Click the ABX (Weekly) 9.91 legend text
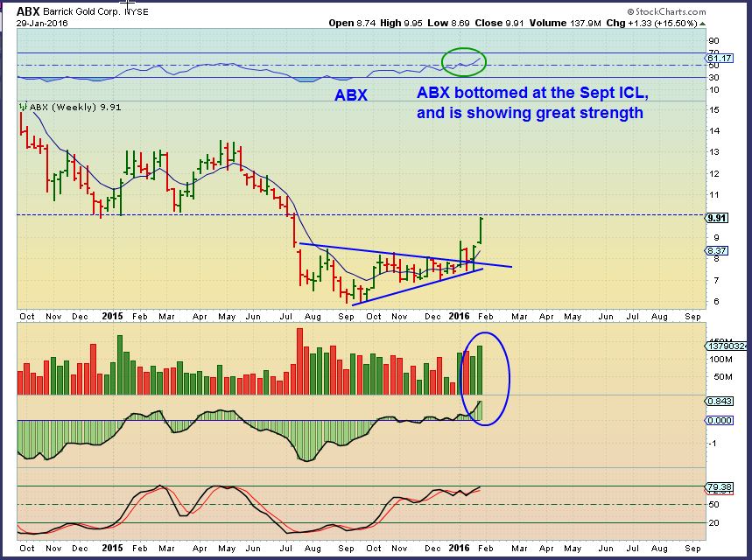The width and height of the screenshot is (752, 560). (x=75, y=107)
